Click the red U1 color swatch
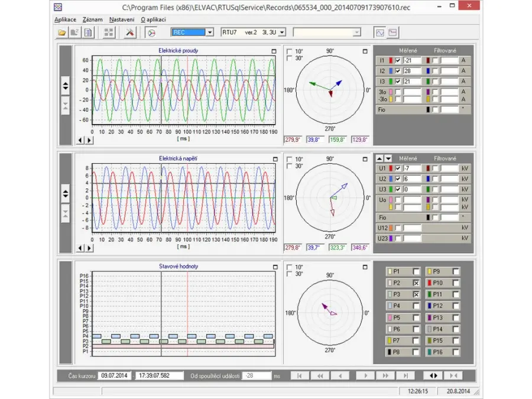The height and width of the screenshot is (399, 532). (390, 168)
